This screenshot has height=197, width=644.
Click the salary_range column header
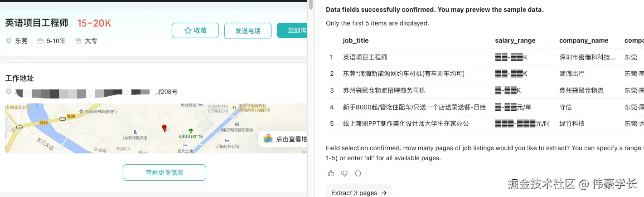(515, 40)
